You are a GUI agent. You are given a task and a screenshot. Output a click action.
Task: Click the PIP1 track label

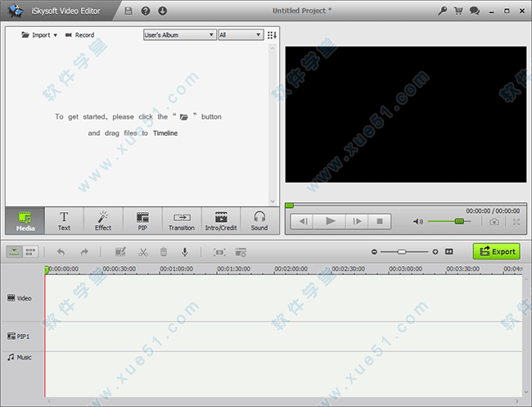tap(19, 337)
